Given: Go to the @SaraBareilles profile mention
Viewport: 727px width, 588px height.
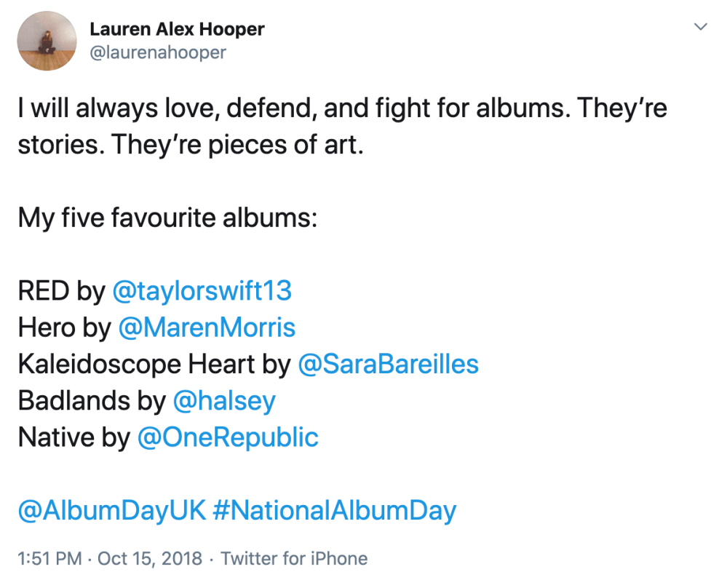Looking at the screenshot, I should (x=389, y=364).
